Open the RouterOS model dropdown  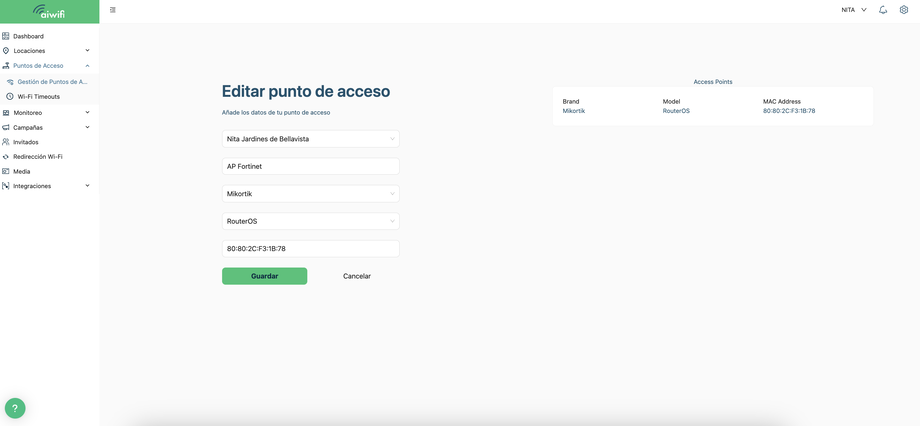[310, 221]
